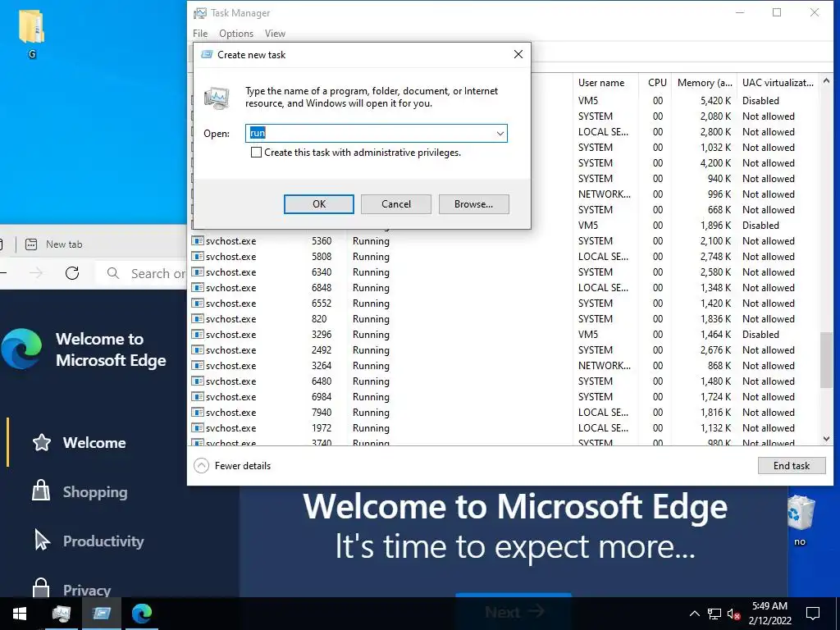Viewport: 840px width, 630px height.
Task: Sort by User name column header
Action: coord(605,83)
